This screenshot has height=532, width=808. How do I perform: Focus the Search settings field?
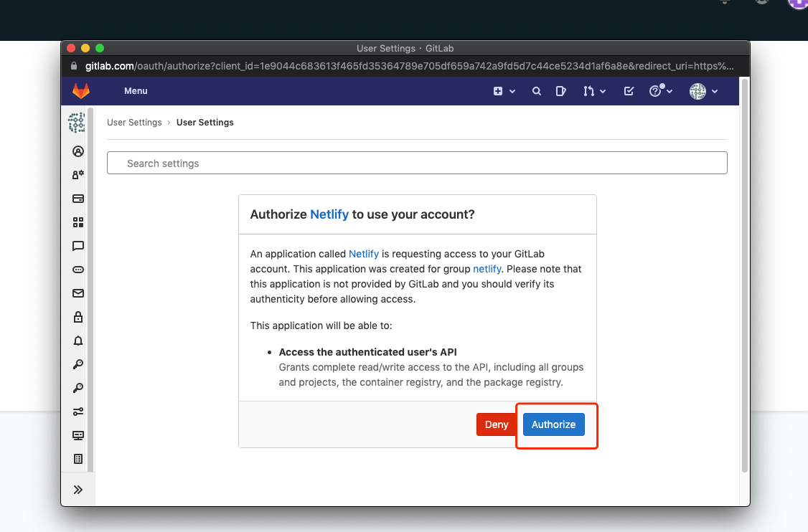pos(417,163)
